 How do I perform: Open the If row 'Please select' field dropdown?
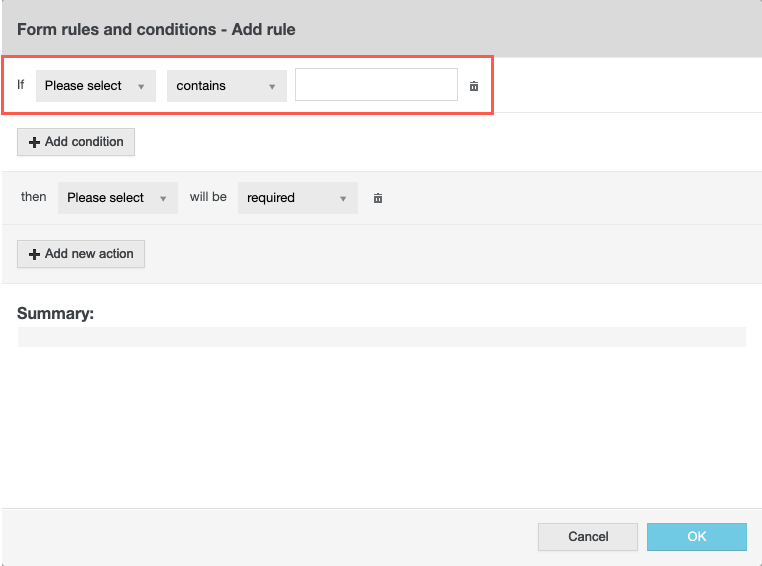[96, 86]
